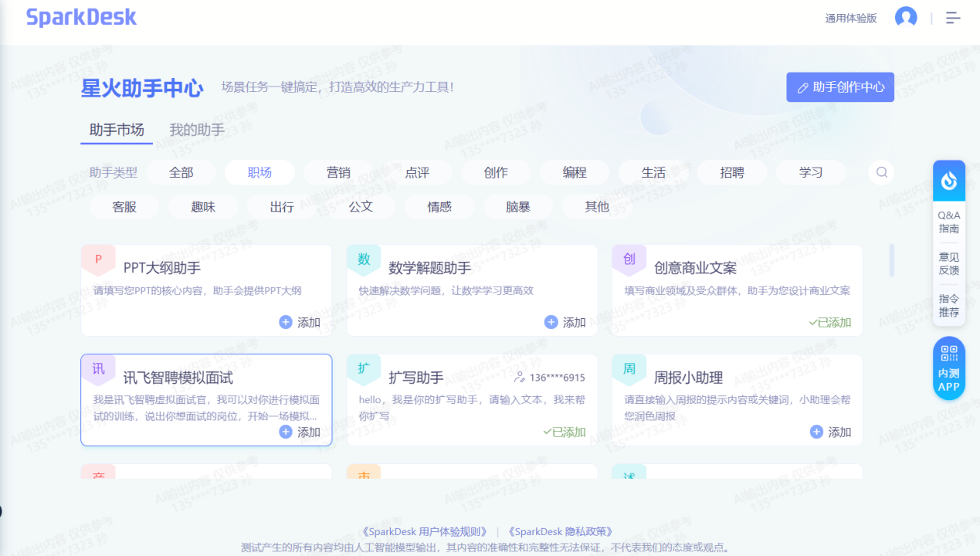Select the 招聘 category filter
The width and height of the screenshot is (980, 556).
[x=732, y=172]
